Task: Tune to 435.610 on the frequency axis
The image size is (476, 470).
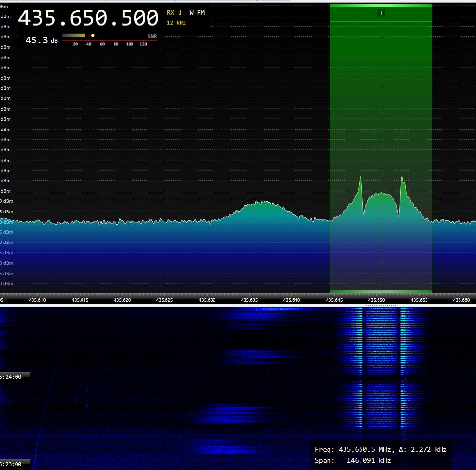Action: tap(37, 300)
